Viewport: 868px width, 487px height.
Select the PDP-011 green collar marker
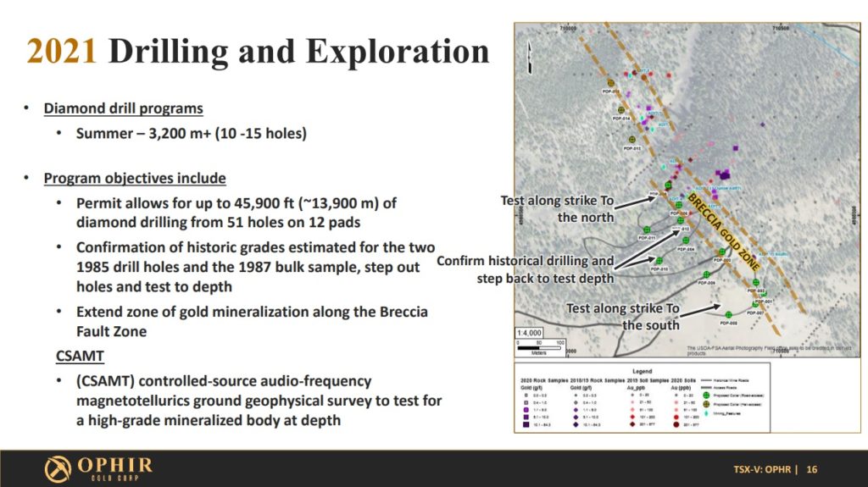point(647,230)
